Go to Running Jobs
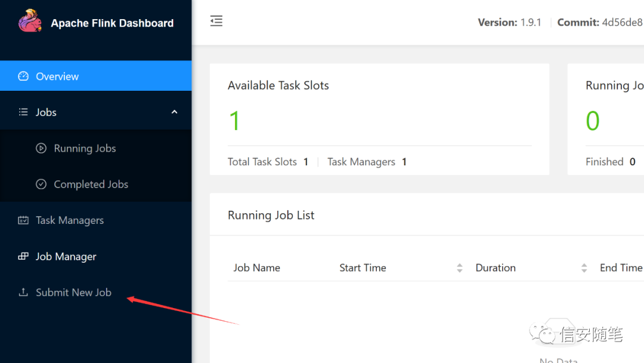This screenshot has height=363, width=644. (x=95, y=148)
